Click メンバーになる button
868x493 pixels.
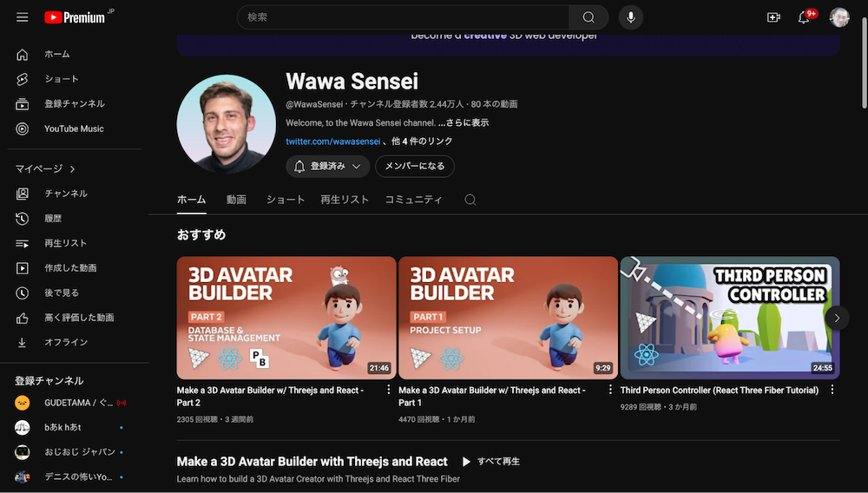pos(415,166)
